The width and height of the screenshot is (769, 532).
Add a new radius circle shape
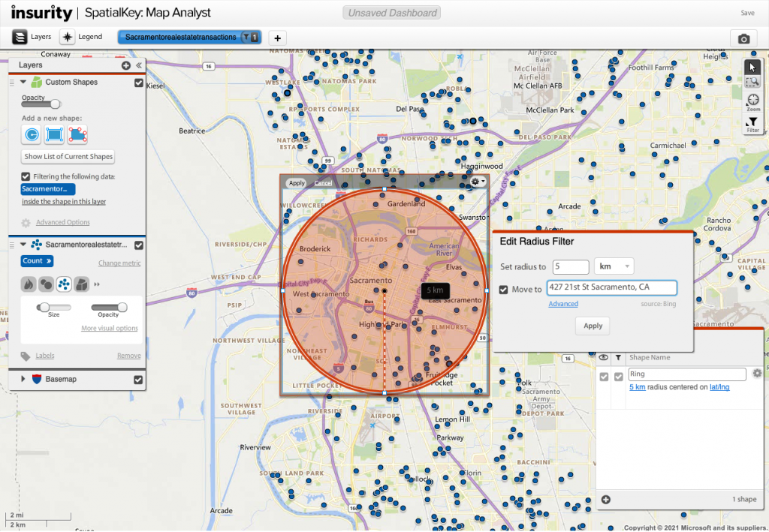click(32, 134)
